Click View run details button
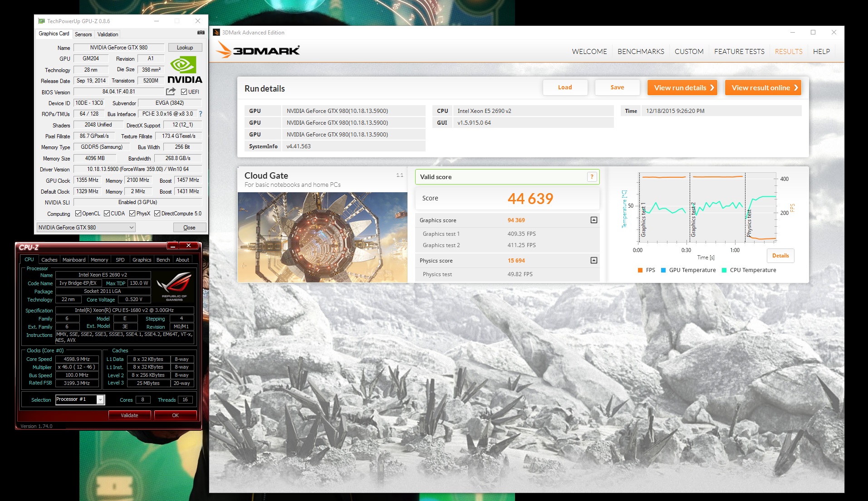This screenshot has width=868, height=501. pyautogui.click(x=682, y=88)
